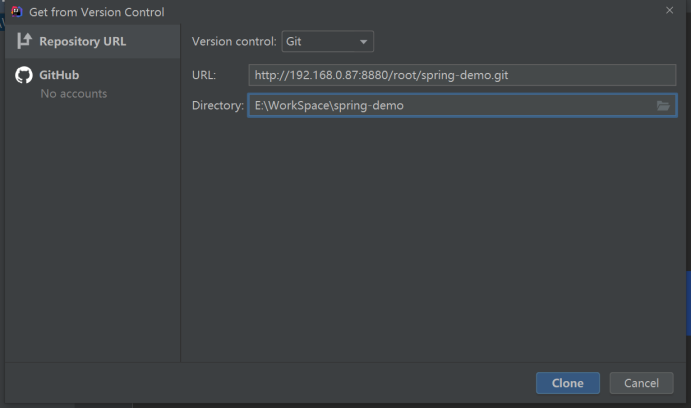Click the 'No accounts' text under GitHub
Screen dimensions: 692x408
pyautogui.click(x=74, y=94)
